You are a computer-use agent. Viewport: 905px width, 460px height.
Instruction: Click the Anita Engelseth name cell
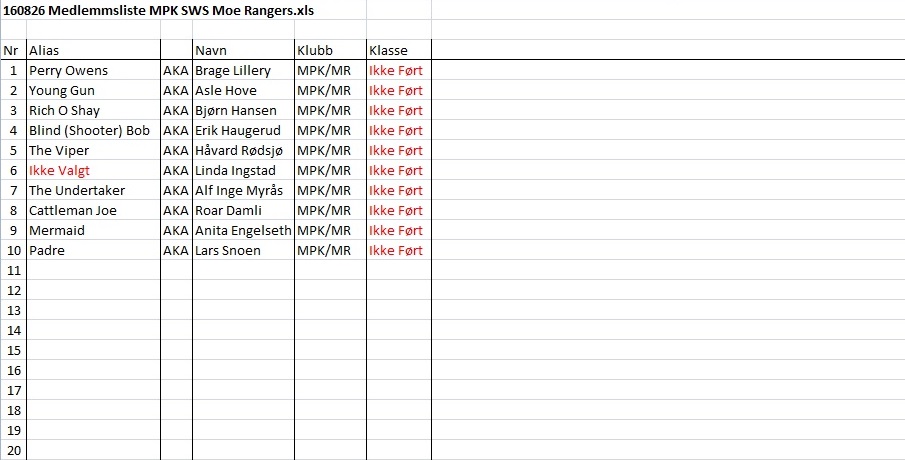[x=244, y=230]
